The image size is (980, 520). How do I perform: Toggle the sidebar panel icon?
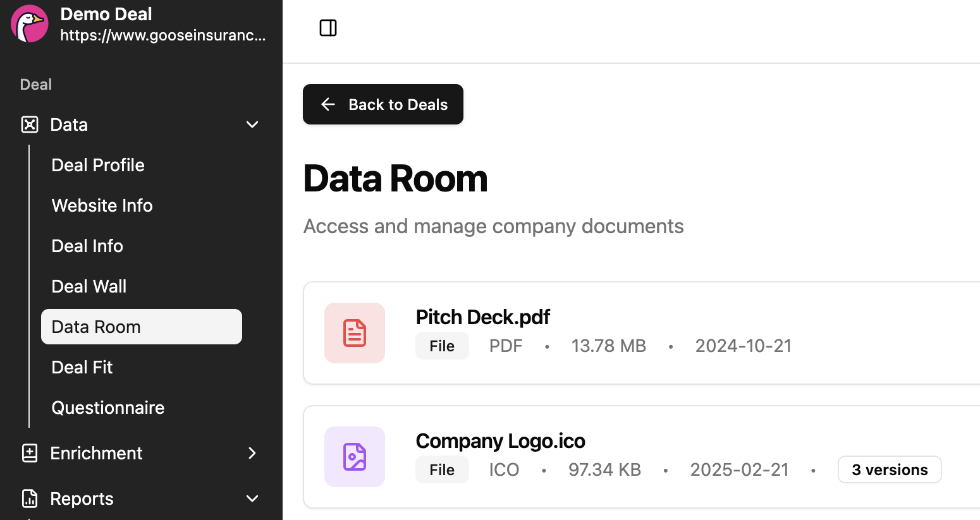(328, 28)
